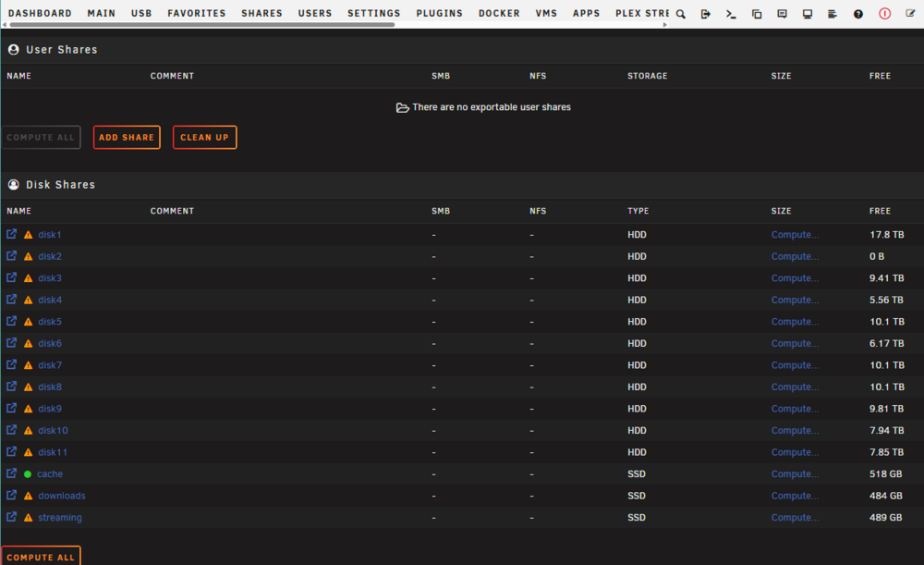Click the warning triangle beside downloads

tap(28, 496)
